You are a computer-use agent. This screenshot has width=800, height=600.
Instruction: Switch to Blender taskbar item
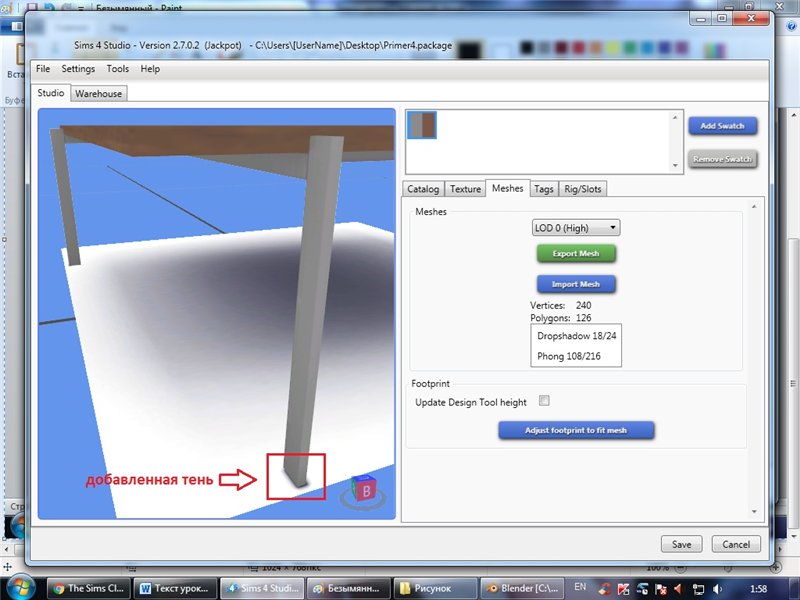click(522, 588)
